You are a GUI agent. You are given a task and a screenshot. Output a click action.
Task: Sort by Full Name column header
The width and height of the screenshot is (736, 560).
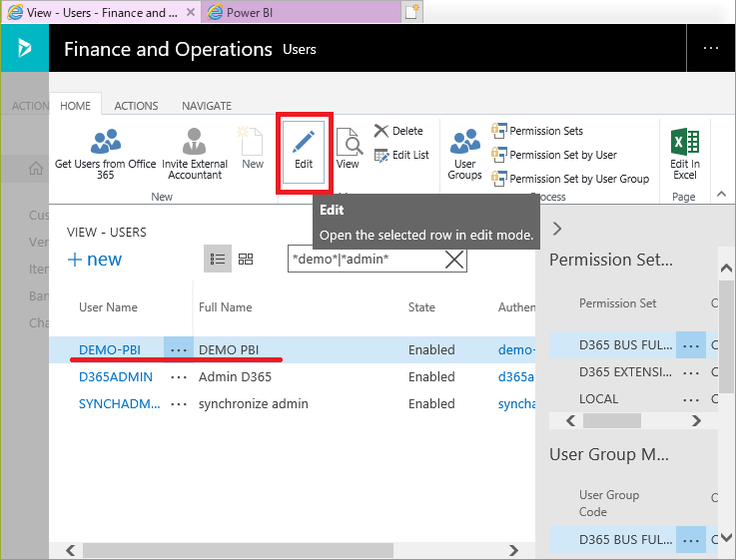226,307
